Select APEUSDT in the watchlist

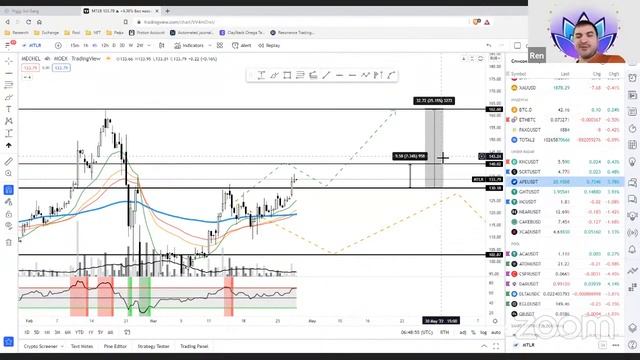(x=565, y=182)
